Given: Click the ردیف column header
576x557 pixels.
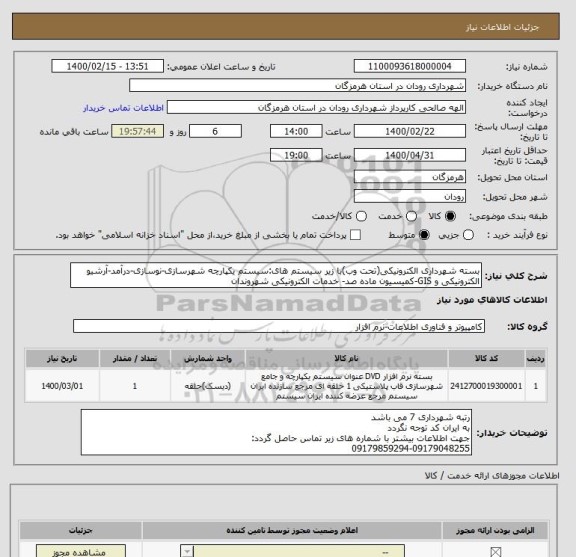Looking at the screenshot, I should tap(536, 358).
